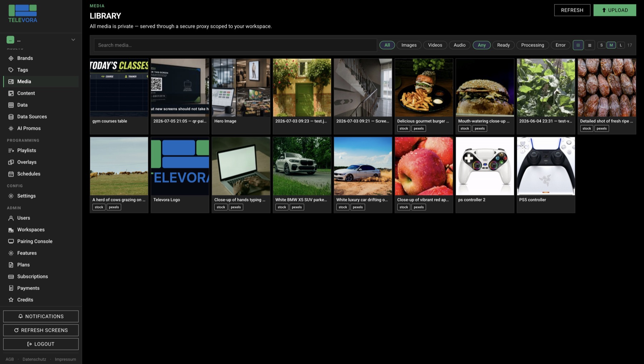Screen dimensions: 644x364
Task: Open the 2026-06-04 23:31 test-v media item
Action: point(546,88)
